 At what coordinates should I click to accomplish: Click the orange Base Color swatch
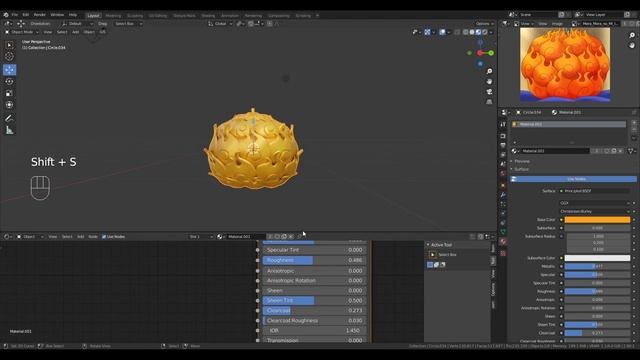597,220
